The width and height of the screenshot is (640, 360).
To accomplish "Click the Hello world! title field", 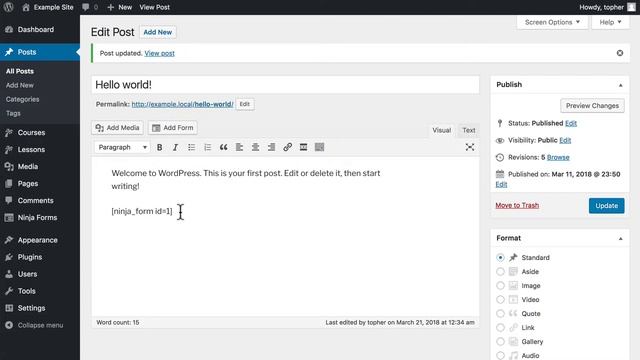I will click(x=285, y=84).
